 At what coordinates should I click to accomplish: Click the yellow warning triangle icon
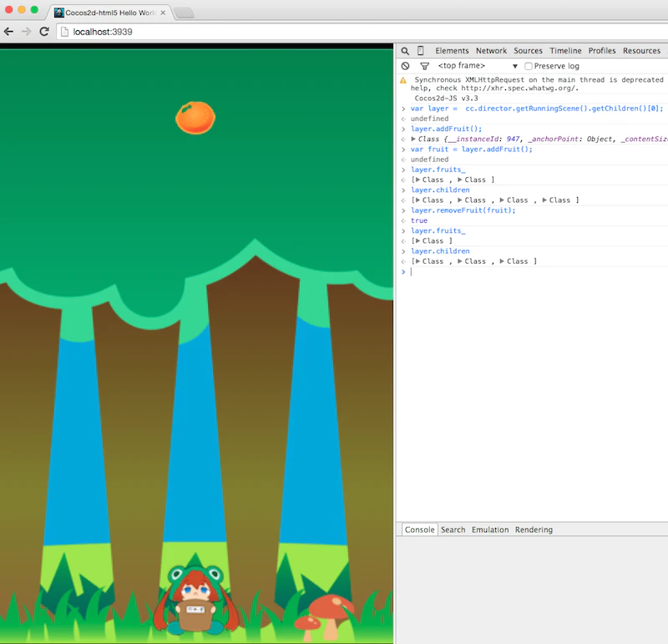coord(403,80)
